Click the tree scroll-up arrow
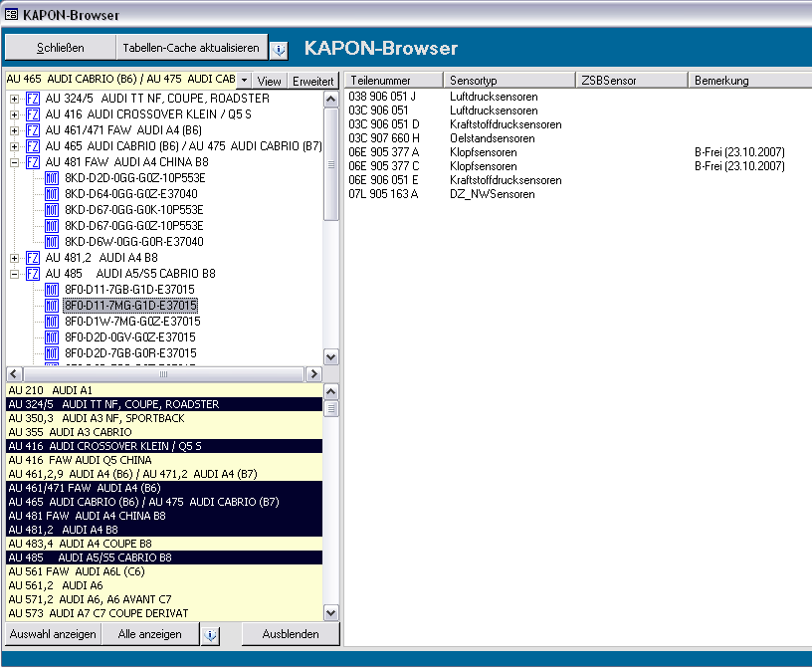812x668 pixels. click(x=331, y=99)
